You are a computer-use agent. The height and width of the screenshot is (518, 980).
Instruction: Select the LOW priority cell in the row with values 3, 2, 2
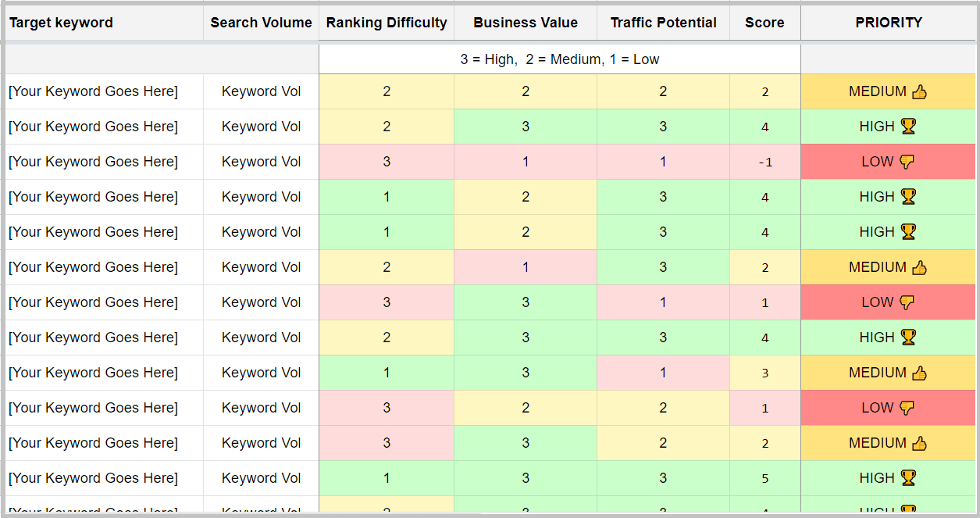point(889,408)
